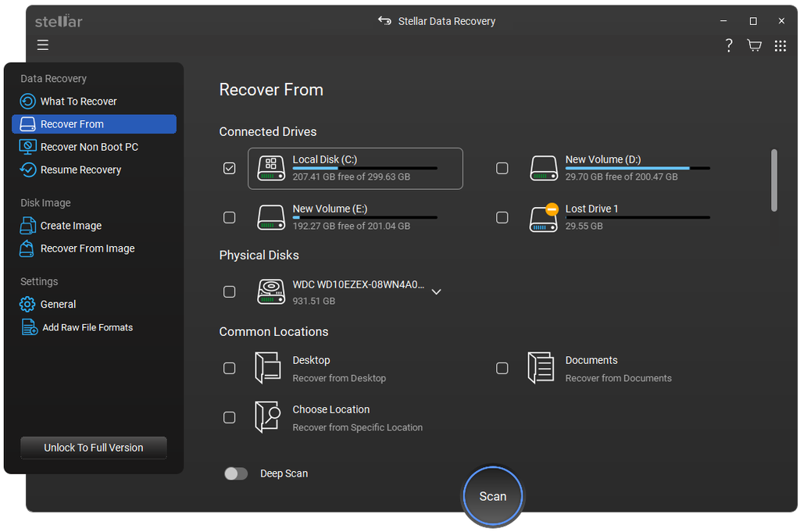
Task: Check the Desktop location checkbox
Action: [230, 368]
